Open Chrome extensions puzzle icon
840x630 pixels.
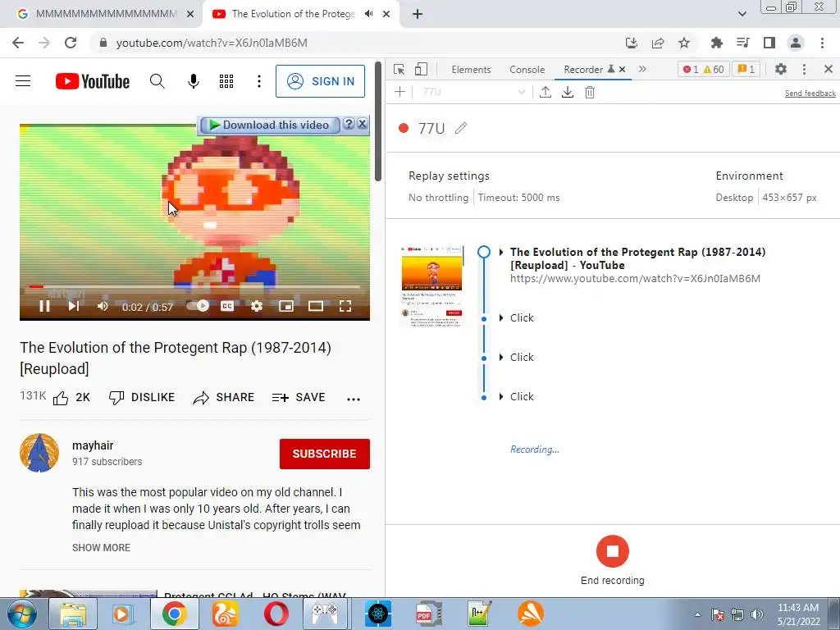point(716,43)
